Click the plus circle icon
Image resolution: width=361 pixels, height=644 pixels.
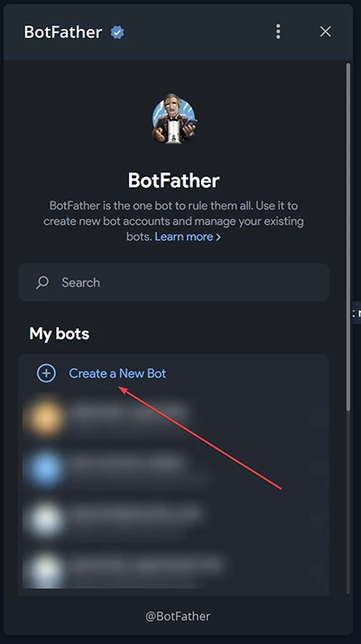click(x=46, y=373)
